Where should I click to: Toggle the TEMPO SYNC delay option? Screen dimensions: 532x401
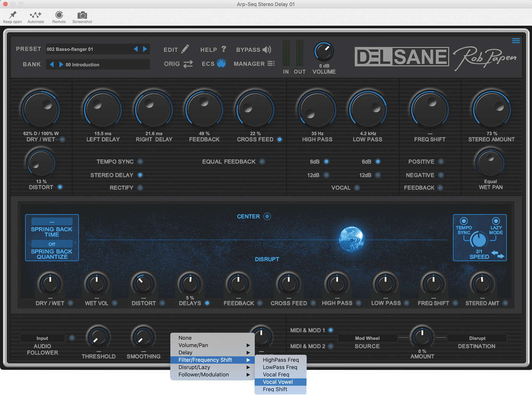140,161
